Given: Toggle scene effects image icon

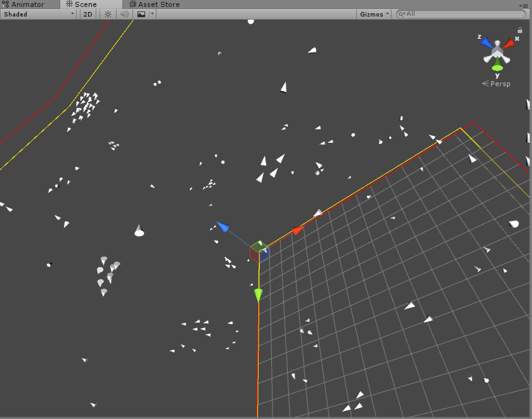Looking at the screenshot, I should click(141, 14).
